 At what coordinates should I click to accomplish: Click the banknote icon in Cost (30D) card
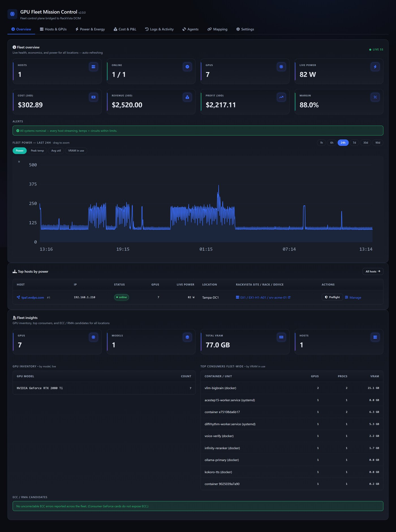[x=93, y=97]
